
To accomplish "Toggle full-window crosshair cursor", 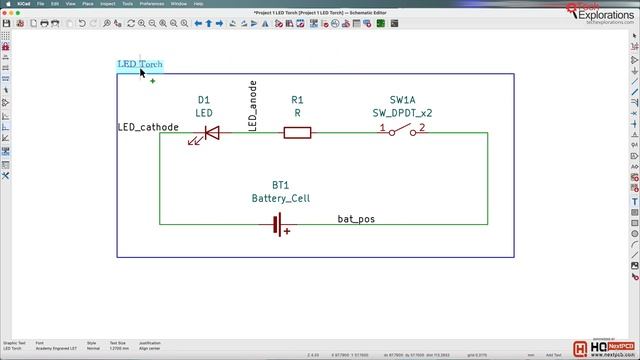I will point(6,90).
